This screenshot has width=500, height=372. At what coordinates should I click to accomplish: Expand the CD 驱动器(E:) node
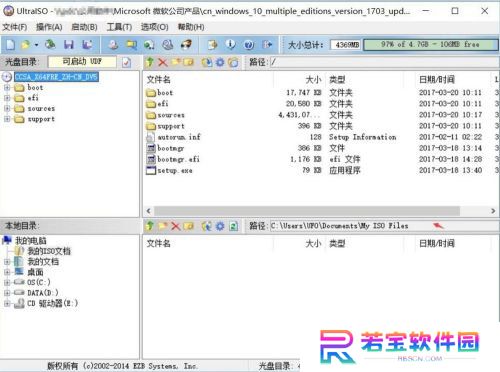click(7, 303)
